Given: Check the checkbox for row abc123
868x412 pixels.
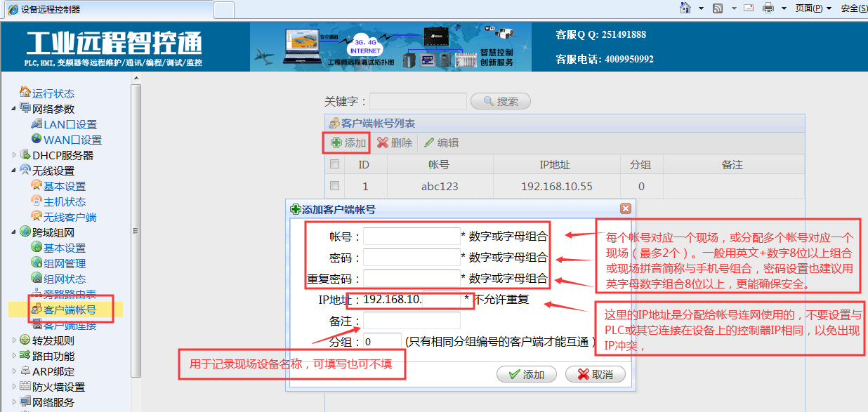Looking at the screenshot, I should pyautogui.click(x=335, y=186).
